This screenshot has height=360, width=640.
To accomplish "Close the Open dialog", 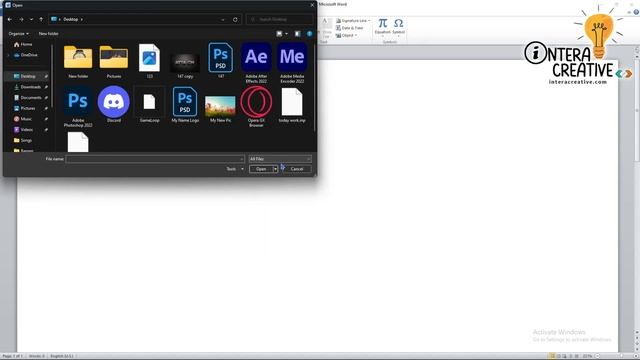I will pos(312,5).
